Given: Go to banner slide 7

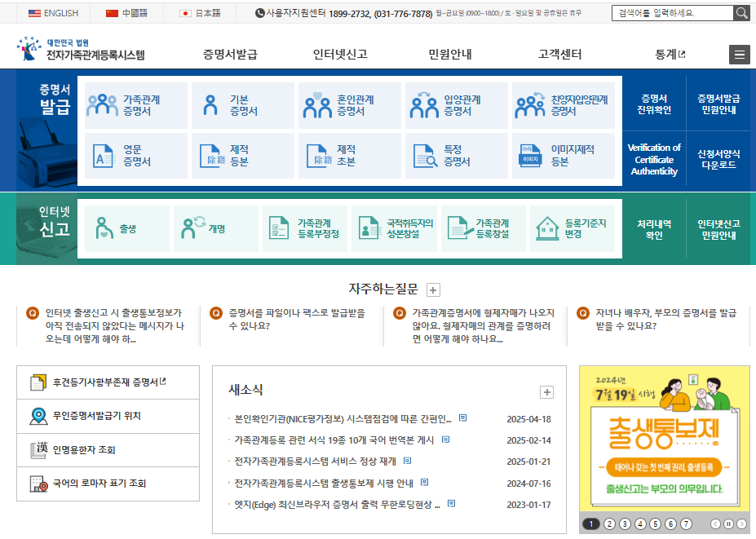Looking at the screenshot, I should coord(686,524).
